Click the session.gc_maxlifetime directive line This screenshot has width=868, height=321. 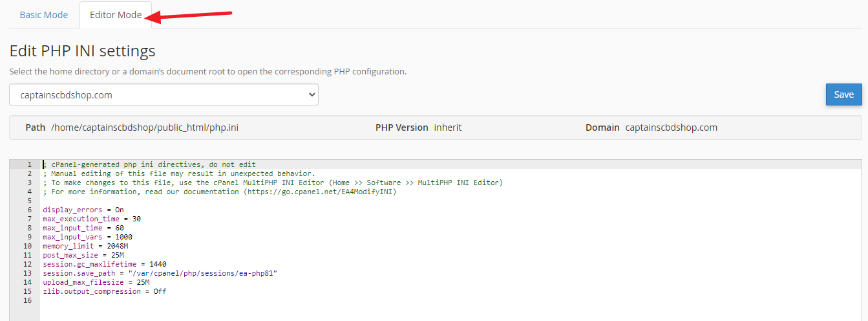[104, 264]
